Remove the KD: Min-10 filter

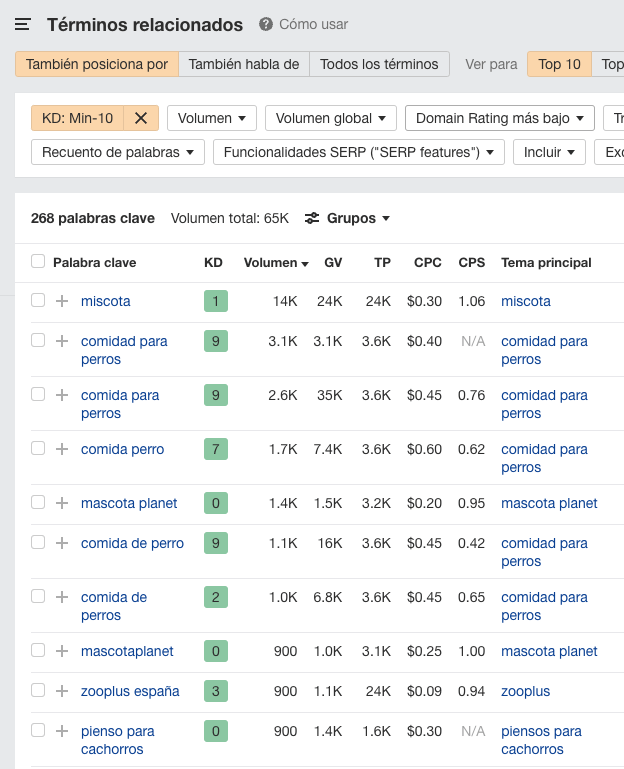(141, 118)
